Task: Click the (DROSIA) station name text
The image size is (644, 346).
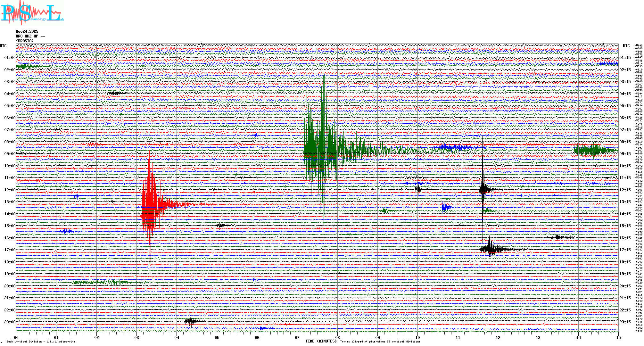Action: (25, 41)
